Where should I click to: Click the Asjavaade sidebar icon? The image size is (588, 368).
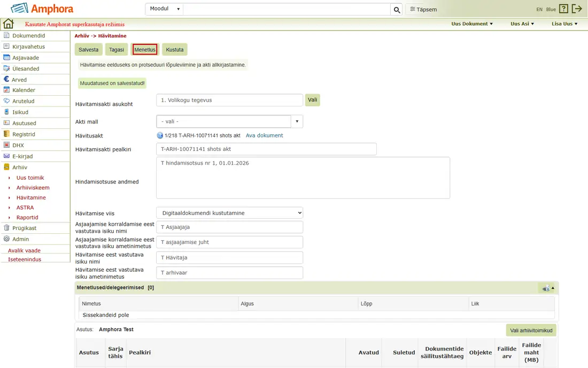point(6,57)
